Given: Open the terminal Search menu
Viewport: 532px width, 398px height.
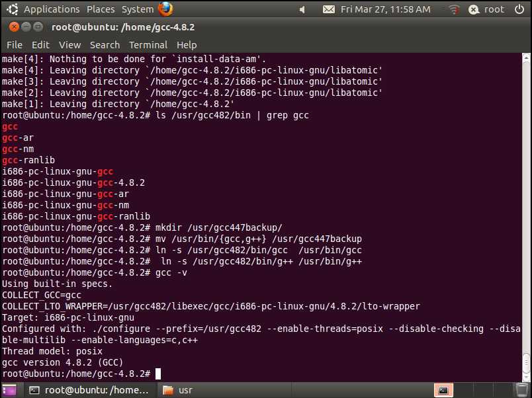Looking at the screenshot, I should click(x=105, y=45).
